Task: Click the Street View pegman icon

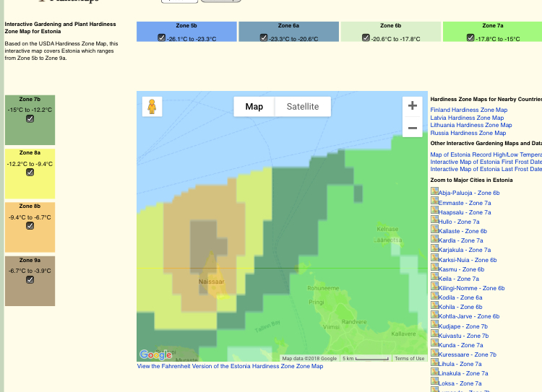Action: coord(152,106)
